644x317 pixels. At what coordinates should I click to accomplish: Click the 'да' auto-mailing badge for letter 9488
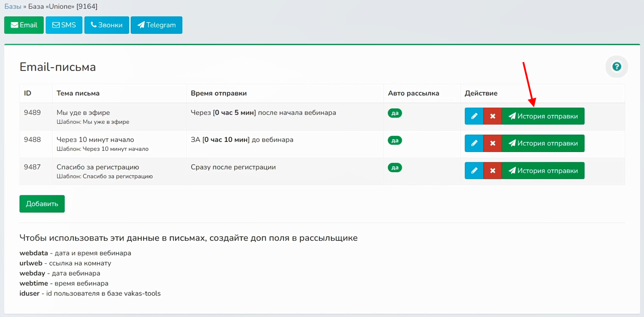coord(395,141)
